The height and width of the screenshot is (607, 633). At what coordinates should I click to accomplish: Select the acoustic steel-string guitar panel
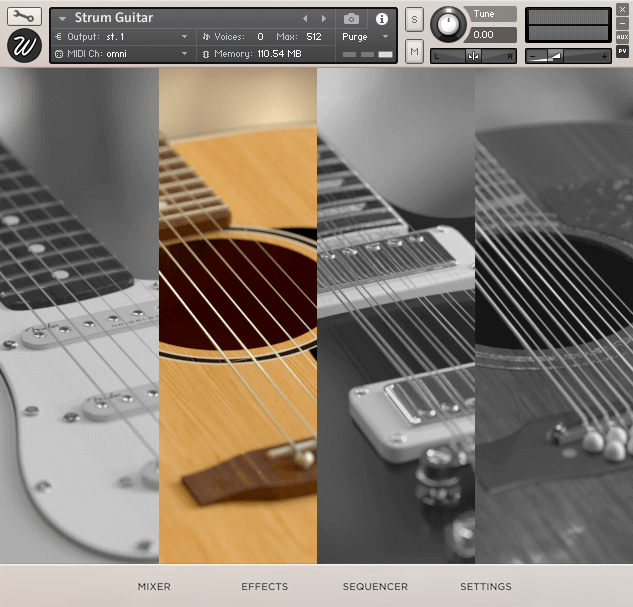[x=238, y=315]
